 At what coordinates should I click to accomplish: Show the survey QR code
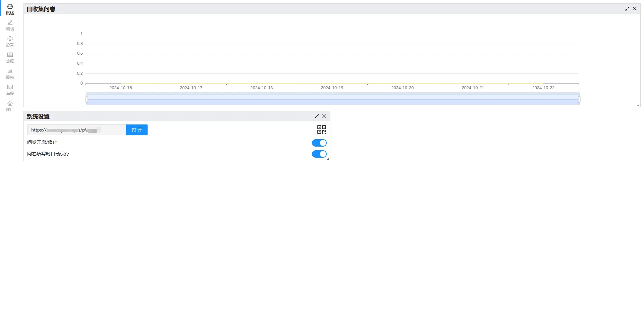(x=322, y=129)
